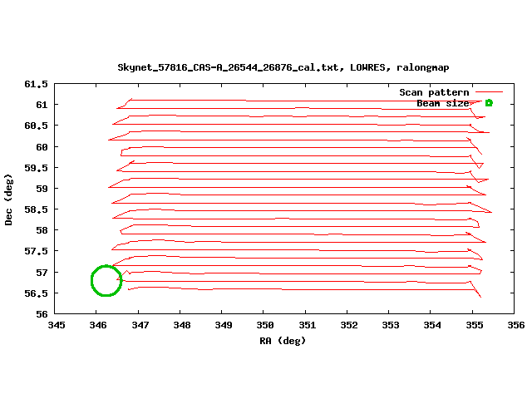Click the x-axis tick label 350

coord(265,325)
